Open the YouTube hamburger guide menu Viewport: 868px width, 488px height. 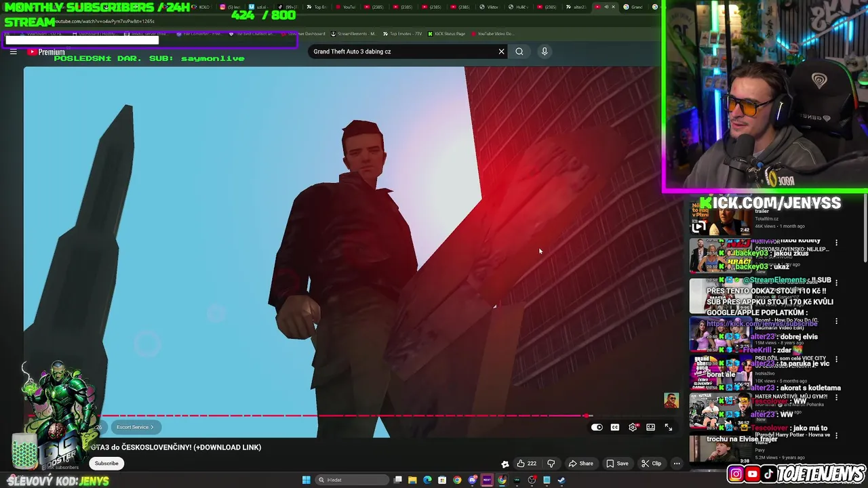tap(13, 52)
